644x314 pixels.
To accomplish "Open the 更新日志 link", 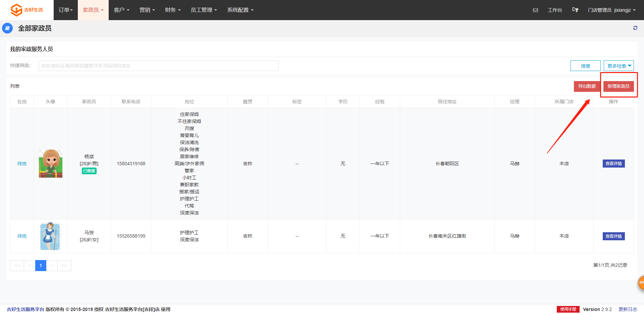I will click(x=628, y=309).
